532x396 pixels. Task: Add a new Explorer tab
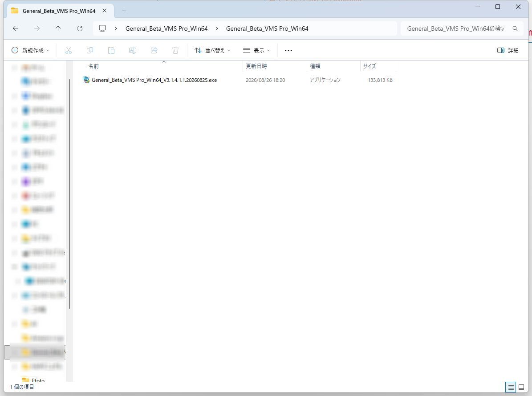(x=124, y=11)
